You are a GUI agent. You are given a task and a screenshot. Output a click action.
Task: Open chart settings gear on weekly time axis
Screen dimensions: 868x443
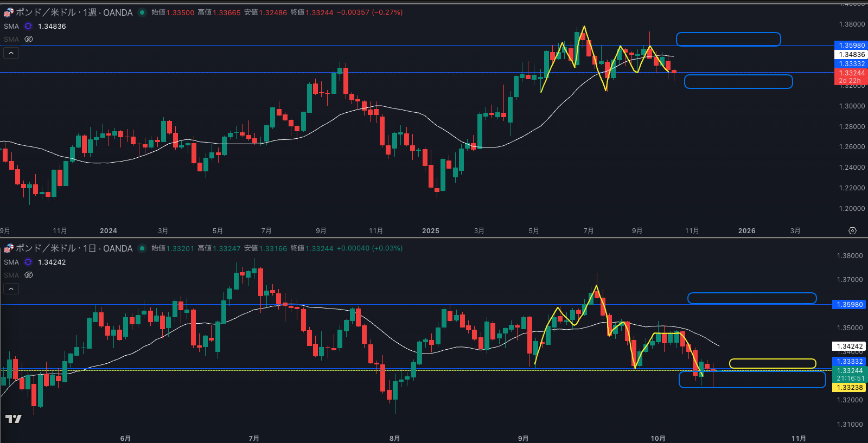[x=852, y=231]
